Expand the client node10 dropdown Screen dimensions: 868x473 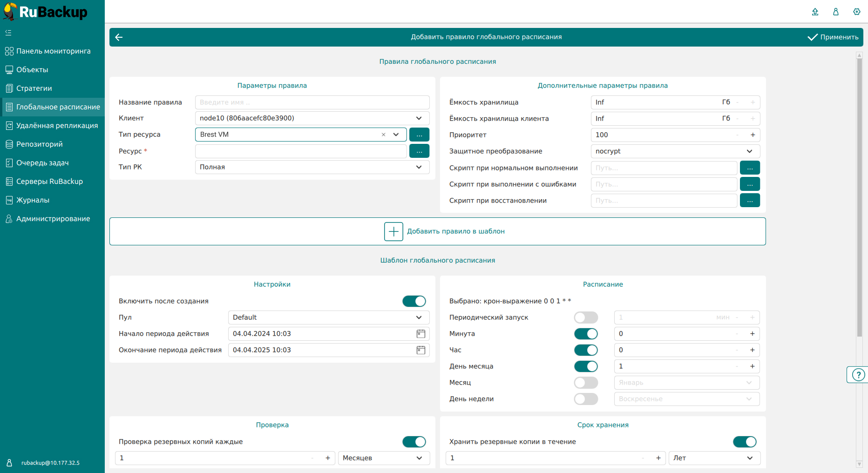click(x=419, y=118)
